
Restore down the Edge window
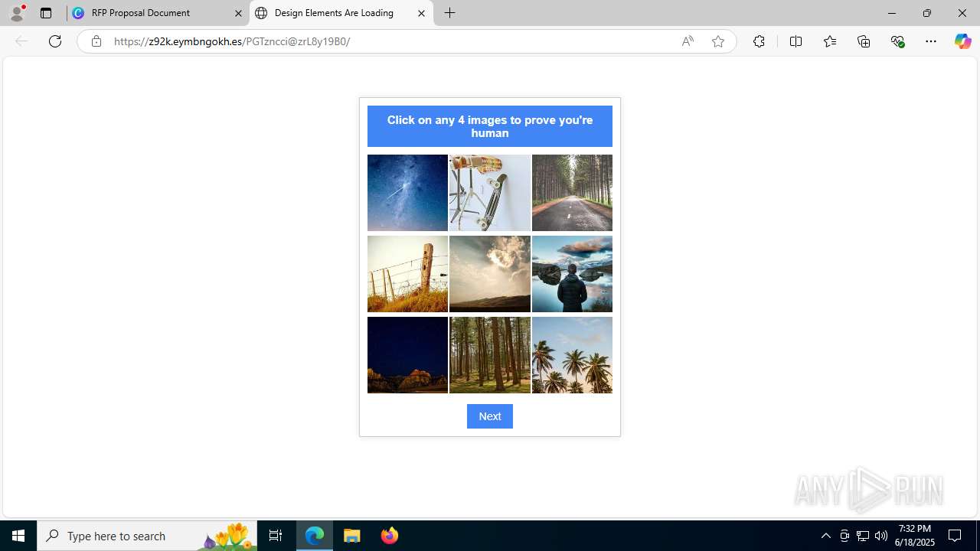pos(927,13)
